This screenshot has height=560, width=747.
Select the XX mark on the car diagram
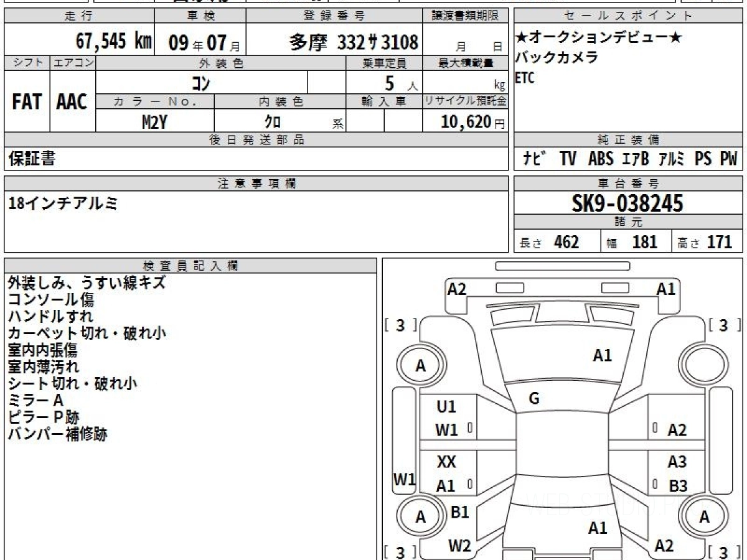coord(446,462)
